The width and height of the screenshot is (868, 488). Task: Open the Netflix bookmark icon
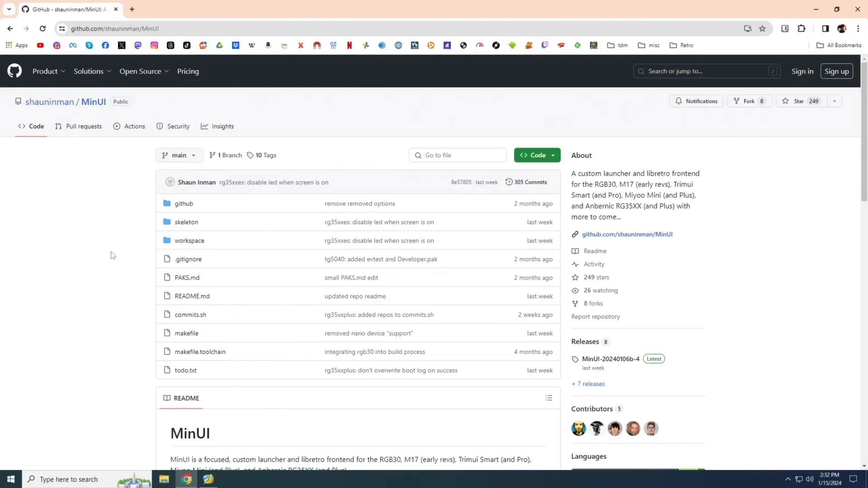tap(349, 45)
